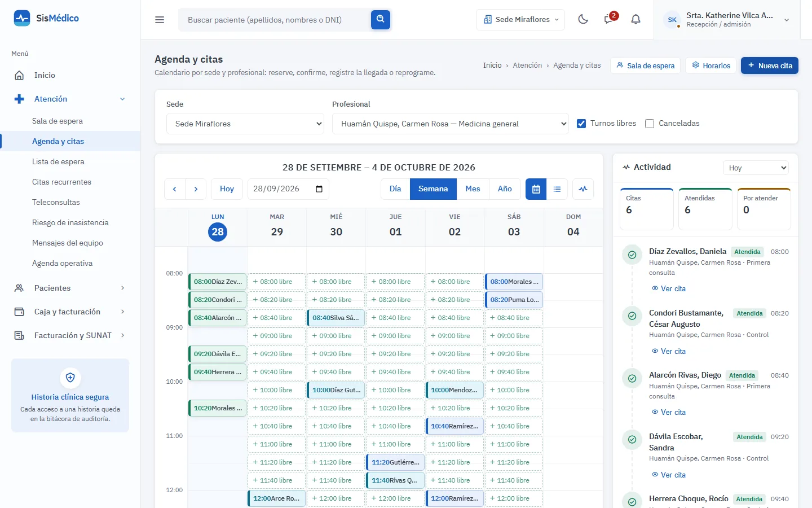Switch to Día calendar view
Viewport: 812px width, 508px height.
[395, 189]
